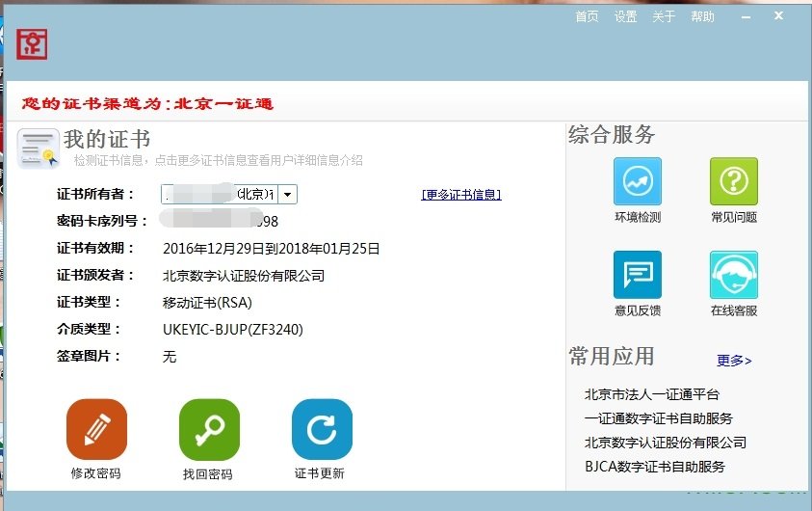This screenshot has width=812, height=511.
Task: Close the certificate tool window
Action: pos(778,16)
